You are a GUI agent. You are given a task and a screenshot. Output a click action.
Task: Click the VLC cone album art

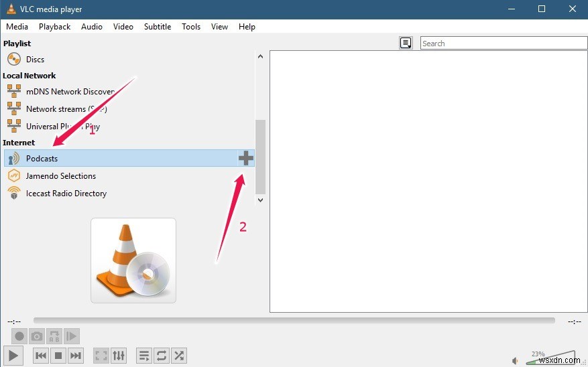(x=133, y=261)
